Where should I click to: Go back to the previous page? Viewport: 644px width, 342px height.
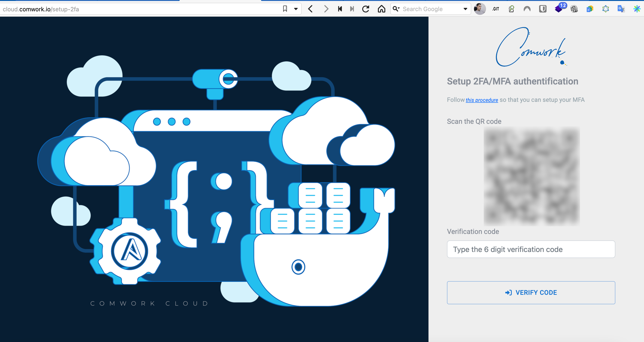[310, 9]
